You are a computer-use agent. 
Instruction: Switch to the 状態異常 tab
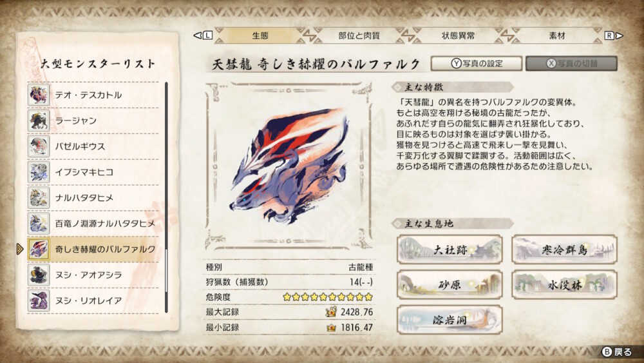pyautogui.click(x=458, y=35)
